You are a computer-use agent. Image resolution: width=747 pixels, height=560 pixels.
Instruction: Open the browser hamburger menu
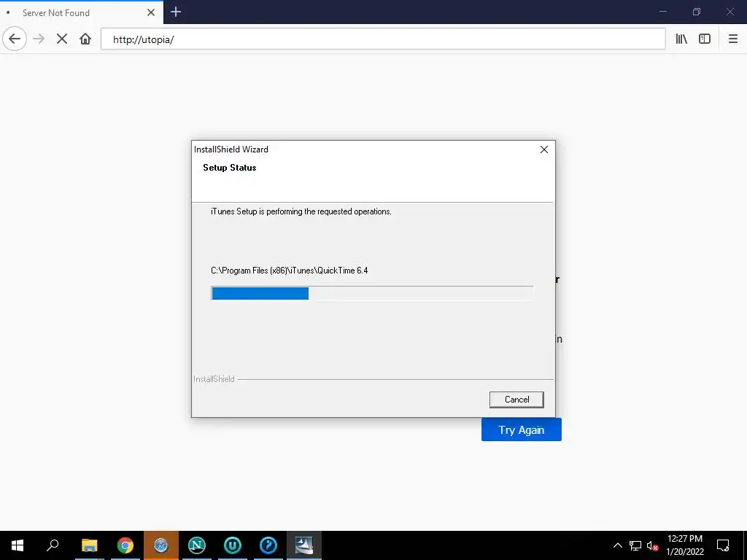click(x=732, y=39)
